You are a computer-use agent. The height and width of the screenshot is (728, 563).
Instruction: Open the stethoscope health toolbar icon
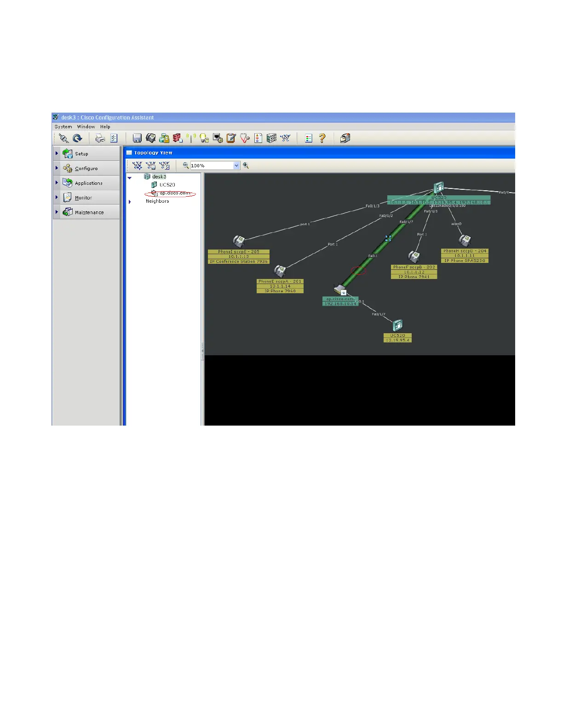245,138
